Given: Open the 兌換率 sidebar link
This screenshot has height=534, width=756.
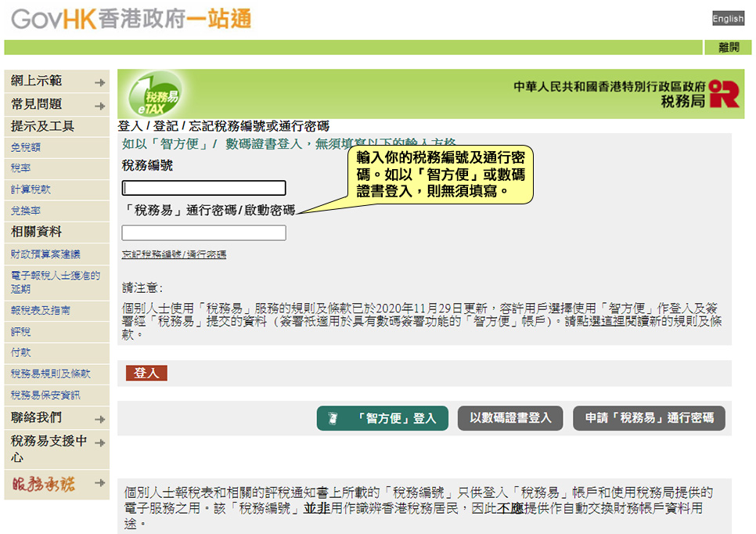Looking at the screenshot, I should (26, 211).
